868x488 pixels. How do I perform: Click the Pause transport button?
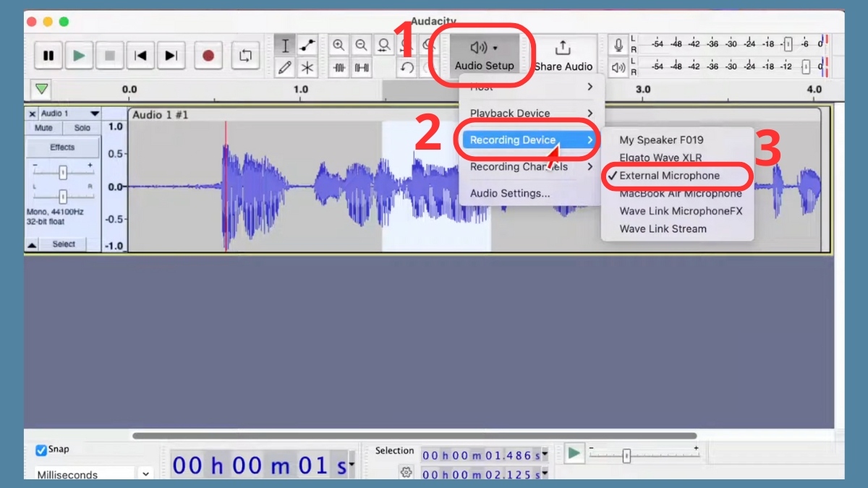coord(48,55)
